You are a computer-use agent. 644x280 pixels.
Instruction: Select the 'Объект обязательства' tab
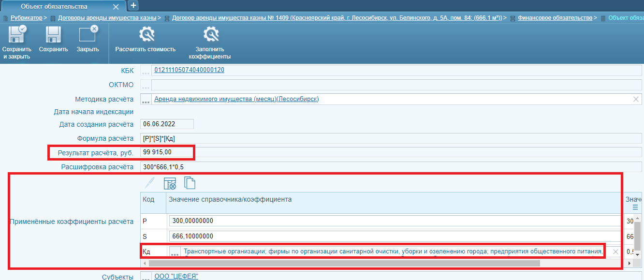pyautogui.click(x=54, y=6)
